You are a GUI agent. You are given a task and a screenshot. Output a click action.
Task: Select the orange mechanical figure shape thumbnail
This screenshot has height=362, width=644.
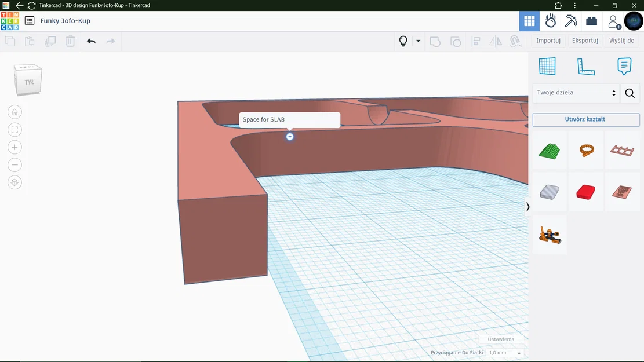(550, 235)
